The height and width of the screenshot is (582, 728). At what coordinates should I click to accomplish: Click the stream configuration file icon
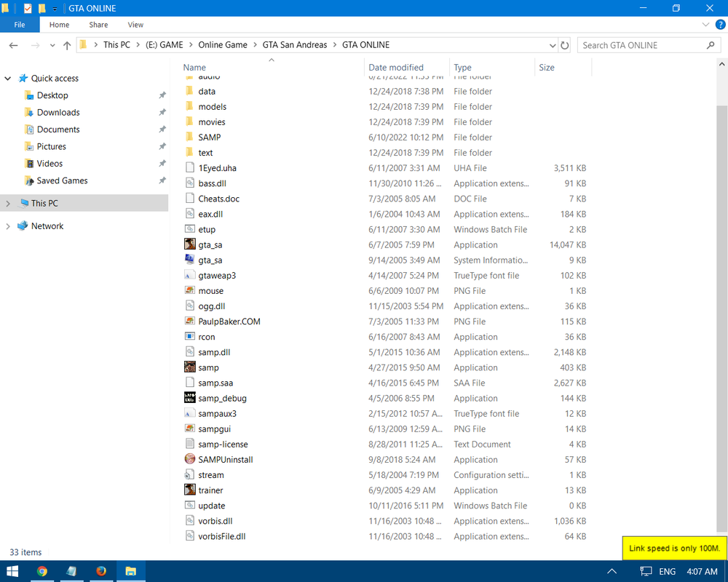[x=189, y=474]
